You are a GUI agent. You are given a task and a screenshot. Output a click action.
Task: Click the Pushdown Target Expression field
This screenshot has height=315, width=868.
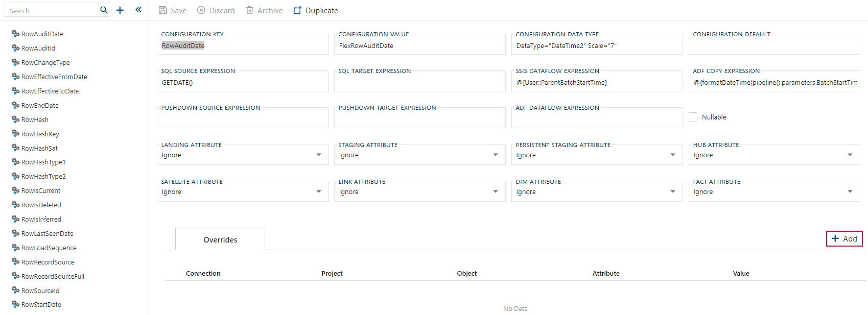click(419, 118)
